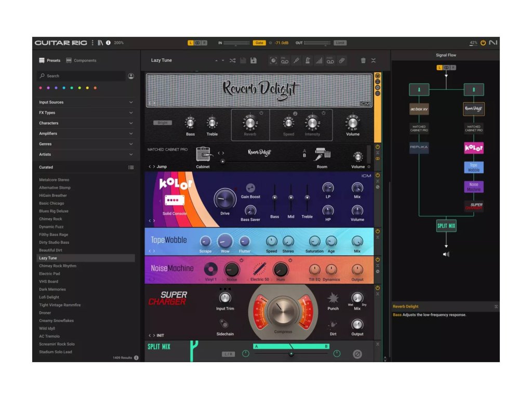Open the library browser icon in header
532x399 pixels.
click(100, 43)
